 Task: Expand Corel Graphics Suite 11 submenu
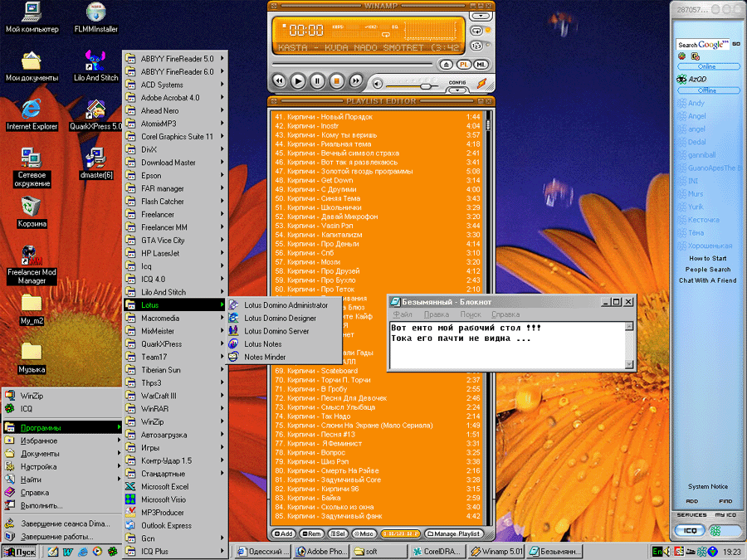click(175, 136)
